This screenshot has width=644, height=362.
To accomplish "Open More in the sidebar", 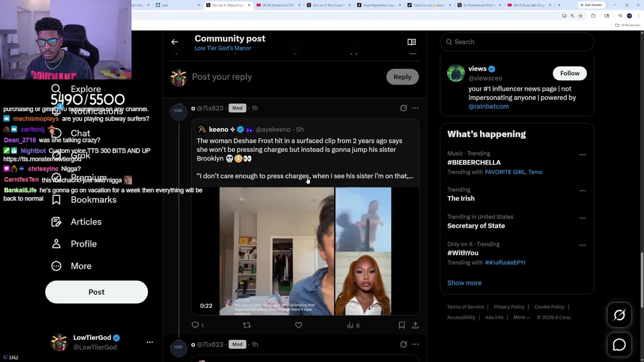I will click(x=71, y=266).
